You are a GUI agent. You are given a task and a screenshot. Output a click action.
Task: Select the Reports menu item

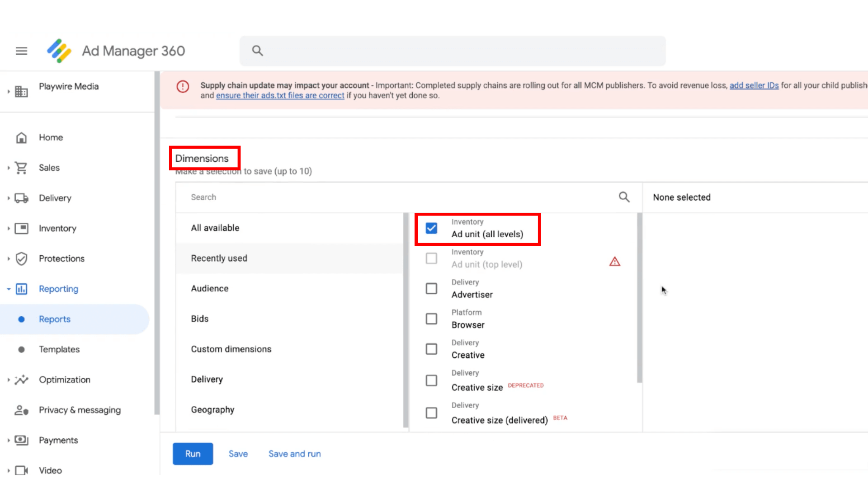(x=54, y=319)
